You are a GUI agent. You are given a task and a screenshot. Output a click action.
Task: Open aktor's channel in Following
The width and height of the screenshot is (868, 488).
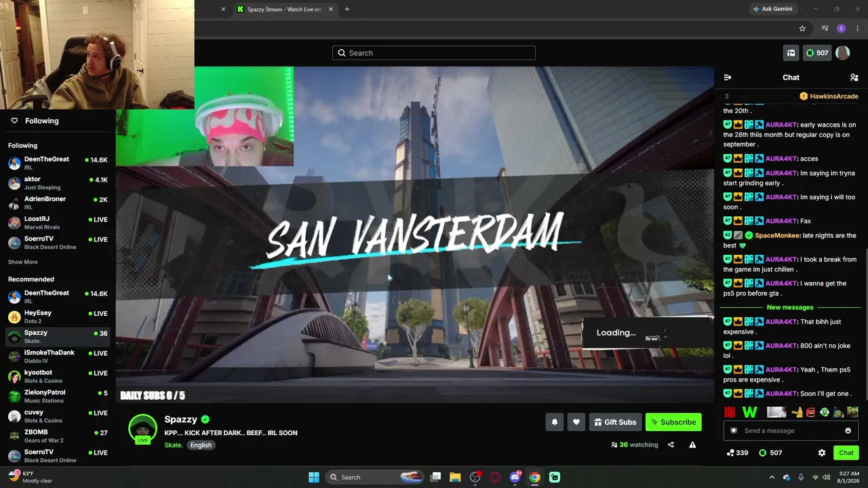click(58, 183)
